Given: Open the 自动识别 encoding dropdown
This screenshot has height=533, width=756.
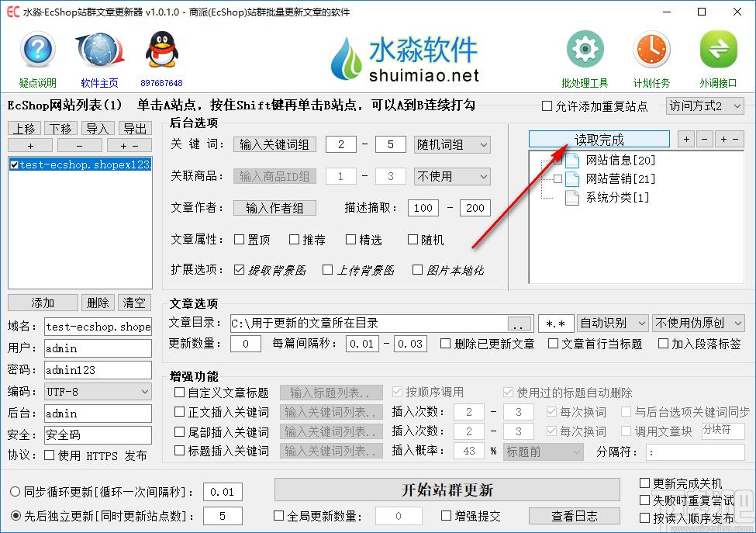Looking at the screenshot, I should coord(613,324).
